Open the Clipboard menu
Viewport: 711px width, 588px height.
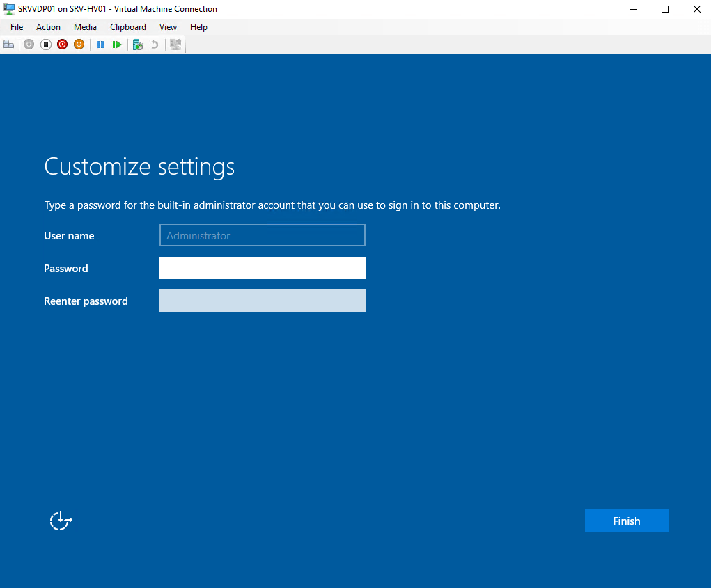[x=128, y=27]
